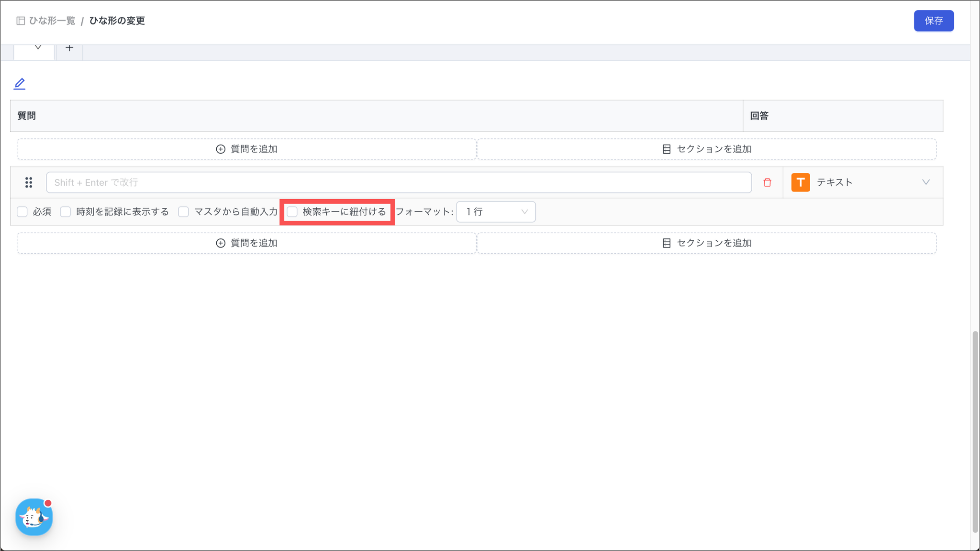Click the question text input field
The height and width of the screenshot is (551, 980).
[x=398, y=182]
